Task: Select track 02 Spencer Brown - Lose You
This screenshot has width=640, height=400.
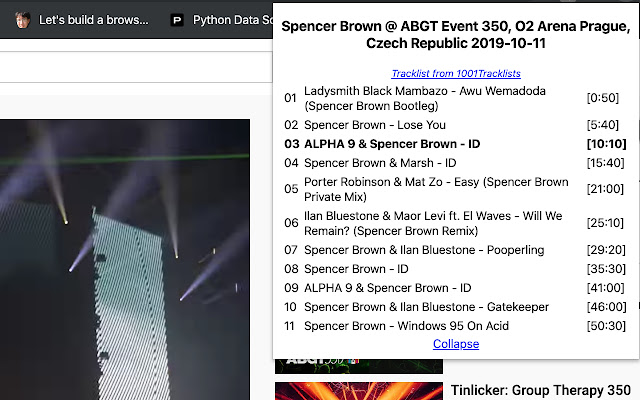Action: tap(374, 125)
